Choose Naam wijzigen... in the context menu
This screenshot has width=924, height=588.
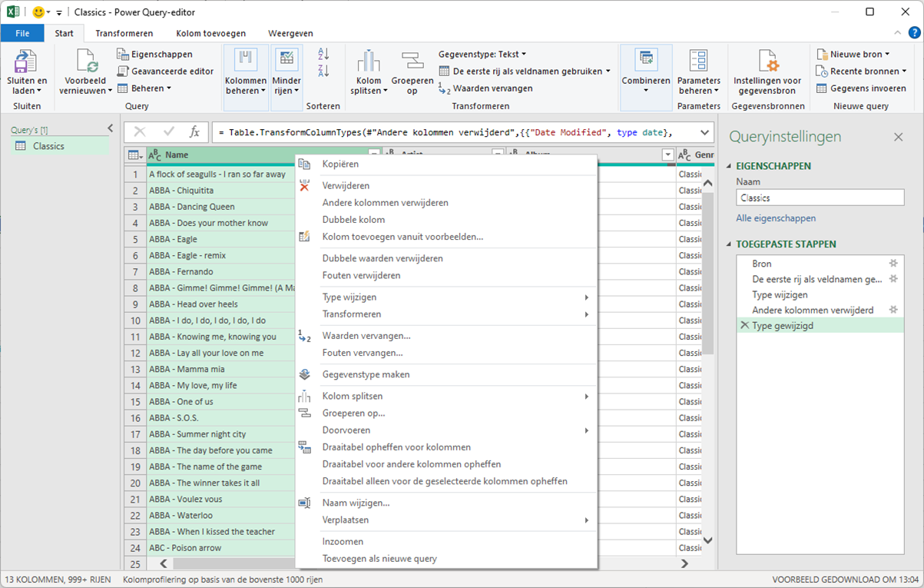[446, 503]
